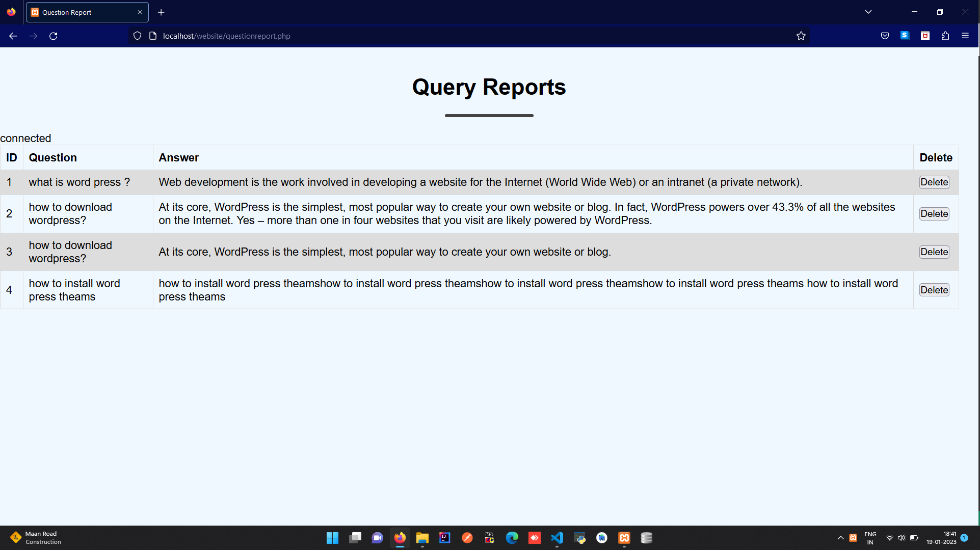Open the ENG IN language switcher

[x=870, y=538]
